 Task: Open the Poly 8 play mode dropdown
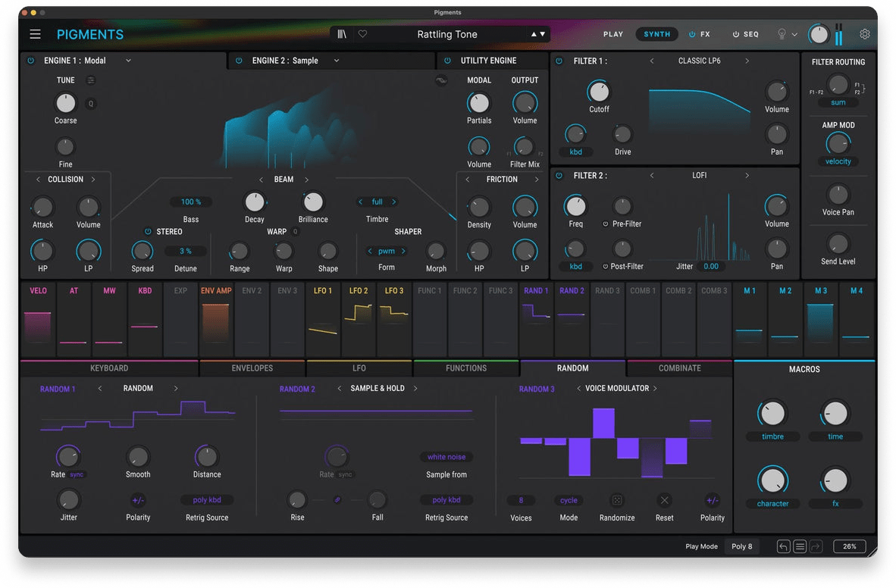tap(741, 546)
